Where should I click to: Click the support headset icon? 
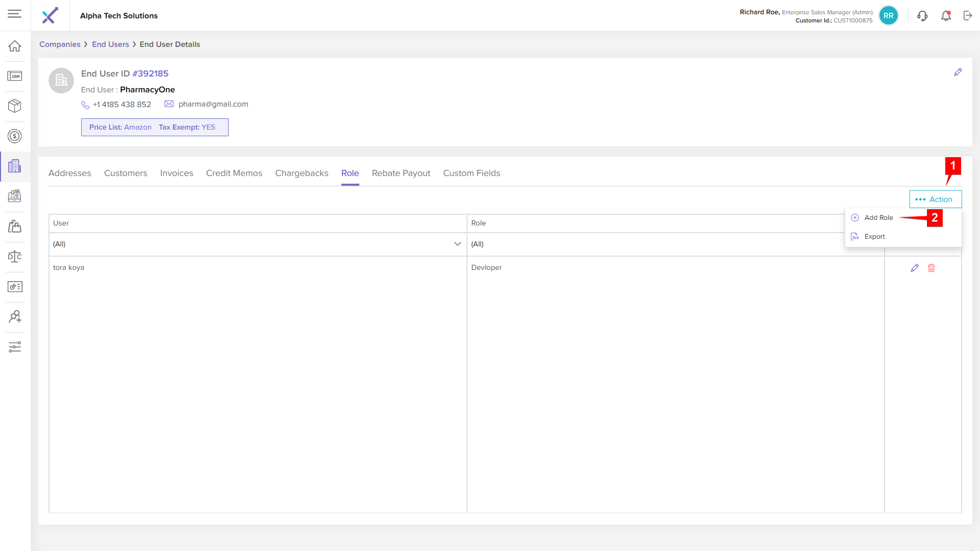coord(922,16)
